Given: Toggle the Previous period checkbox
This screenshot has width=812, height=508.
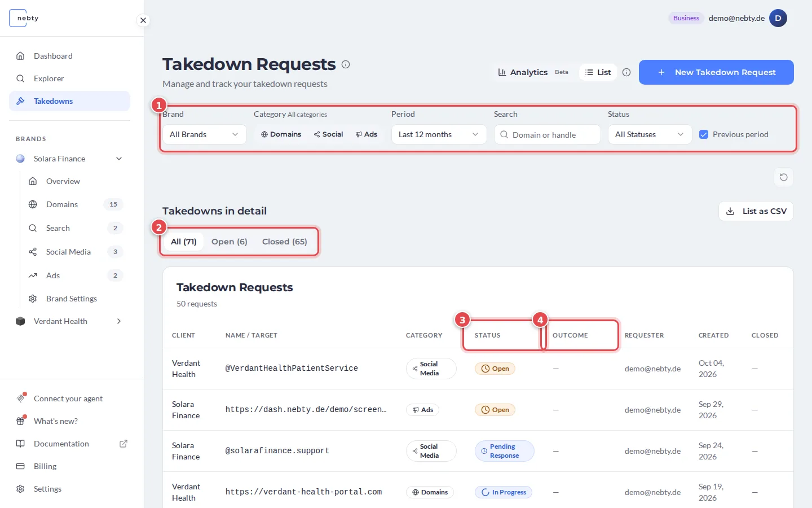Looking at the screenshot, I should (704, 134).
